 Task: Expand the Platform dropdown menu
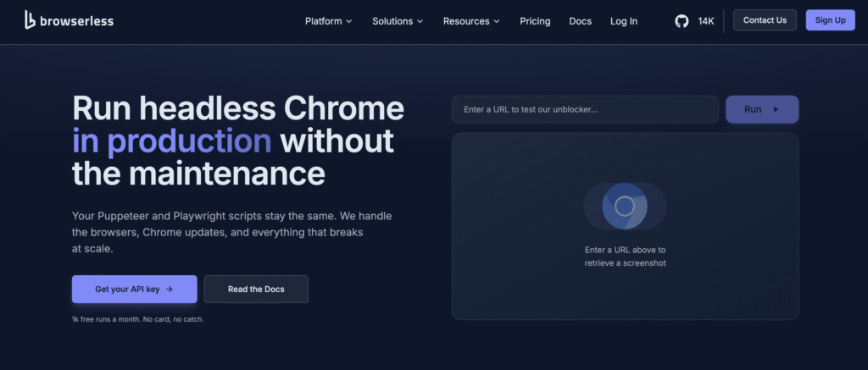(x=328, y=21)
